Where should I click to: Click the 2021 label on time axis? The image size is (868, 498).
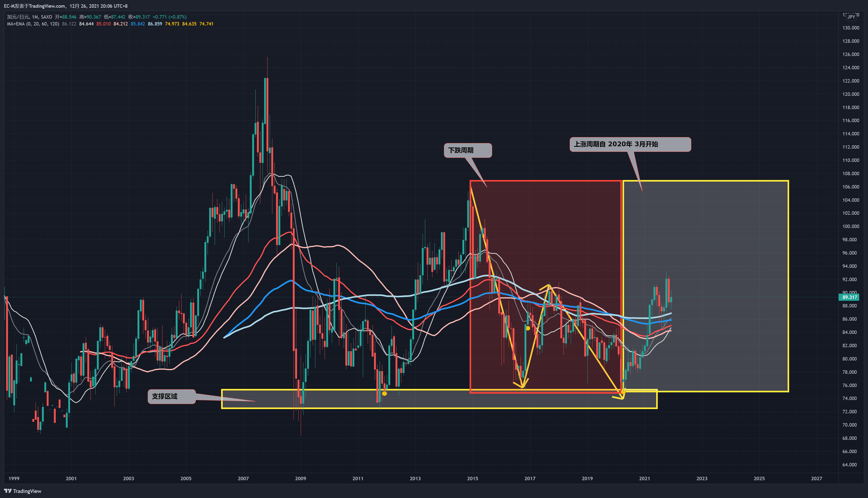(645, 479)
